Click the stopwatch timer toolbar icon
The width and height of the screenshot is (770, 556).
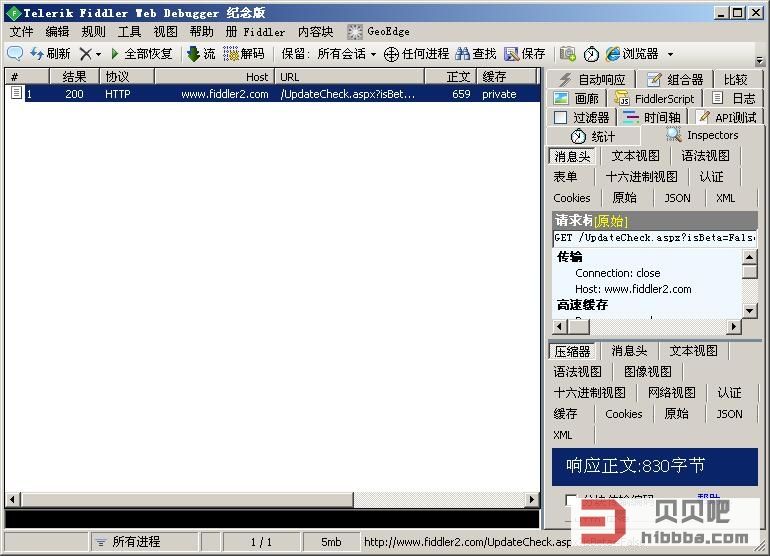(x=591, y=54)
